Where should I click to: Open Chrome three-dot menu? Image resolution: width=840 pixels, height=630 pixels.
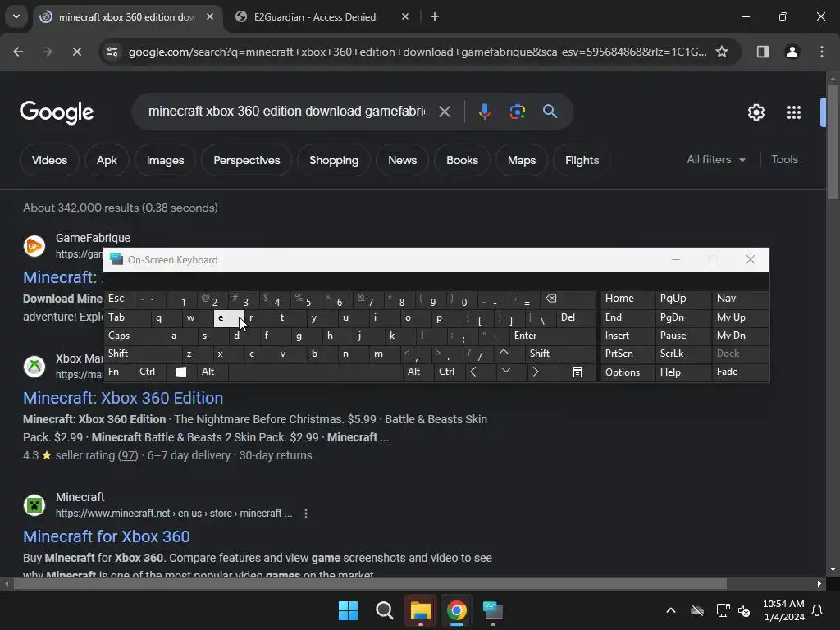822,52
